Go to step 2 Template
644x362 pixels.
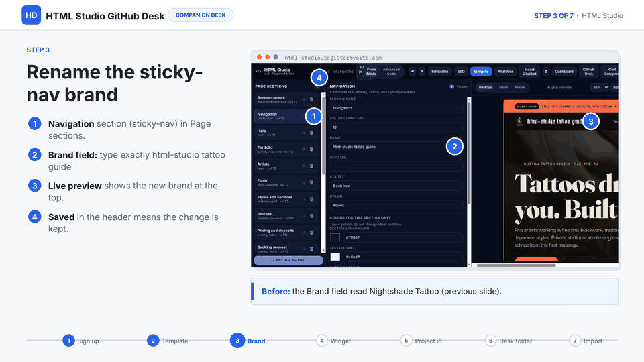[168, 341]
